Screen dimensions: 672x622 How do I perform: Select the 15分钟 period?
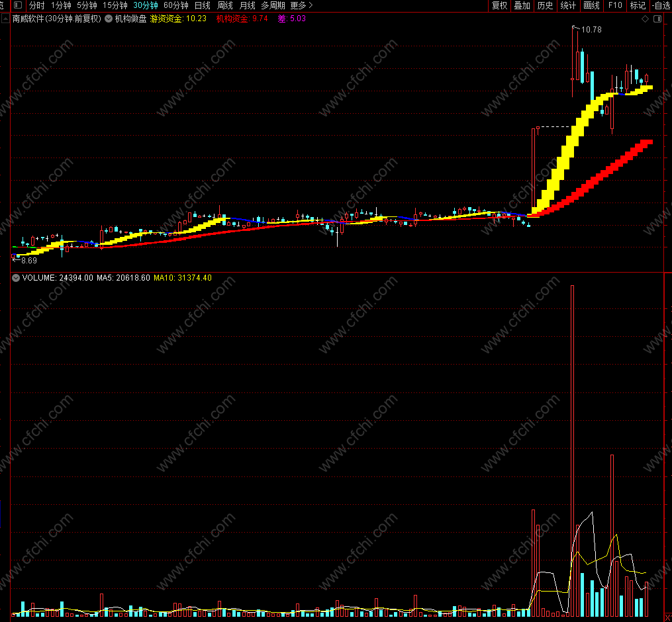click(115, 5)
